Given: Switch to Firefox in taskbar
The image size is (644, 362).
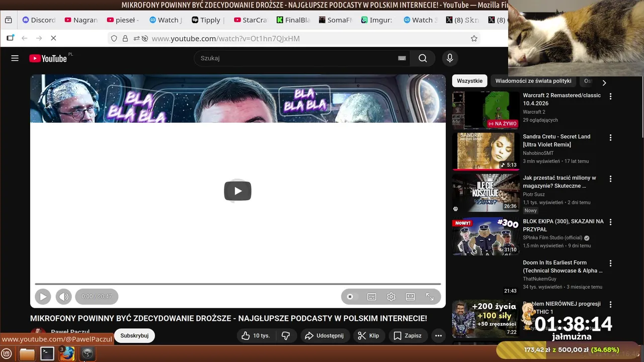Looking at the screenshot, I should tap(67, 354).
